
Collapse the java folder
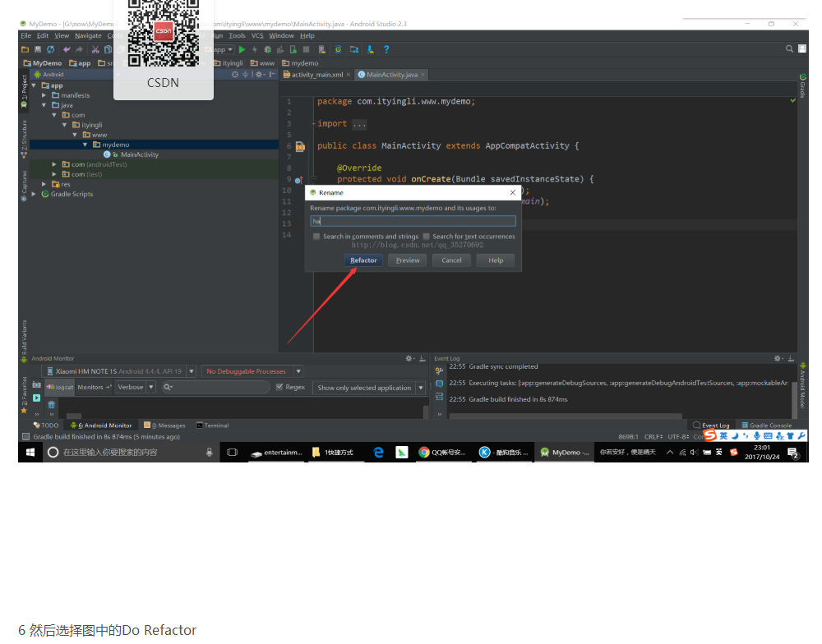pyautogui.click(x=44, y=105)
